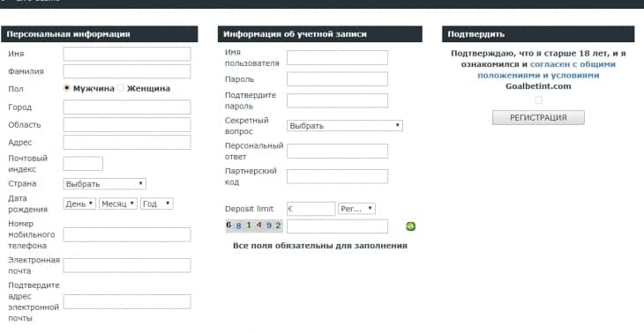Image resolution: width=644 pixels, height=333 pixels.
Task: Open the День birth day dropdown
Action: (79, 203)
